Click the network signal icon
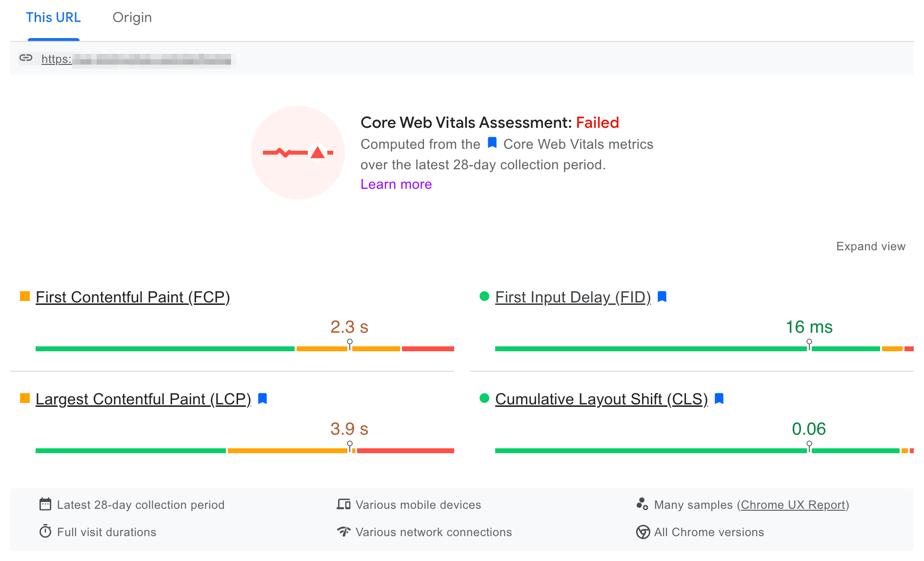This screenshot has width=924, height=561. pyautogui.click(x=343, y=531)
